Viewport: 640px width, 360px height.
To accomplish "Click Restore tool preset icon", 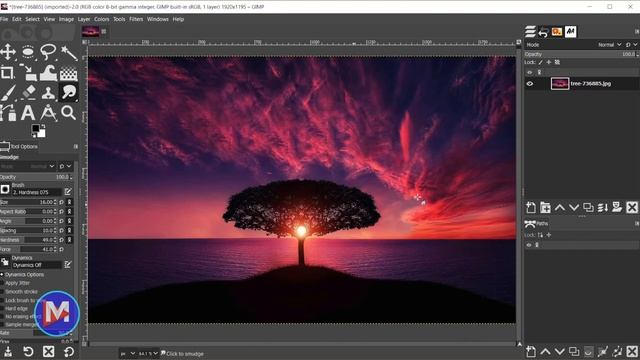I will (x=28, y=351).
